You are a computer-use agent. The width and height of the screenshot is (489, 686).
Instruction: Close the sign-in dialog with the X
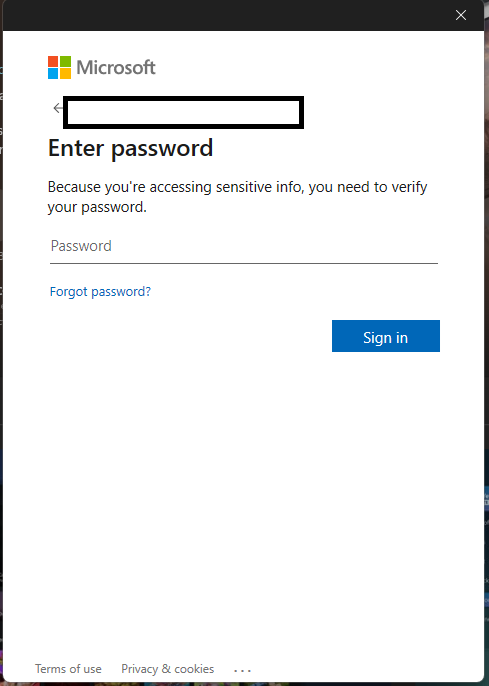tap(461, 15)
